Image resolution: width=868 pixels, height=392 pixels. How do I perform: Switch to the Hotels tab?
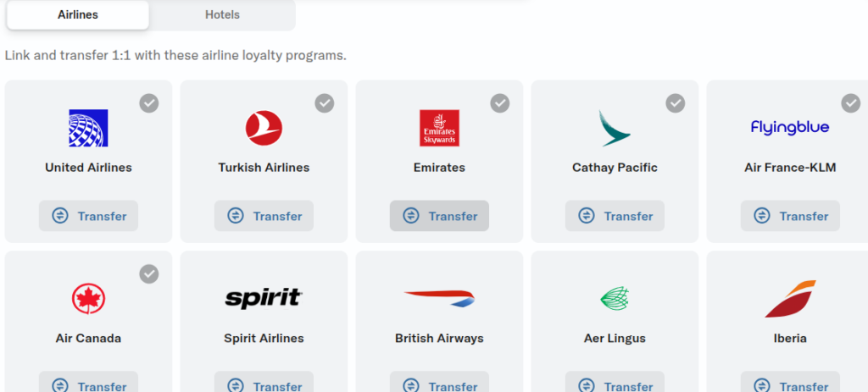(222, 14)
